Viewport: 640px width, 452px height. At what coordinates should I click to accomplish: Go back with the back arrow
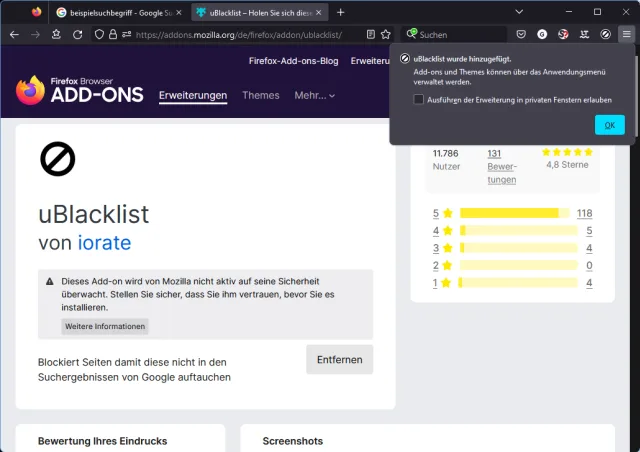pyautogui.click(x=14, y=35)
